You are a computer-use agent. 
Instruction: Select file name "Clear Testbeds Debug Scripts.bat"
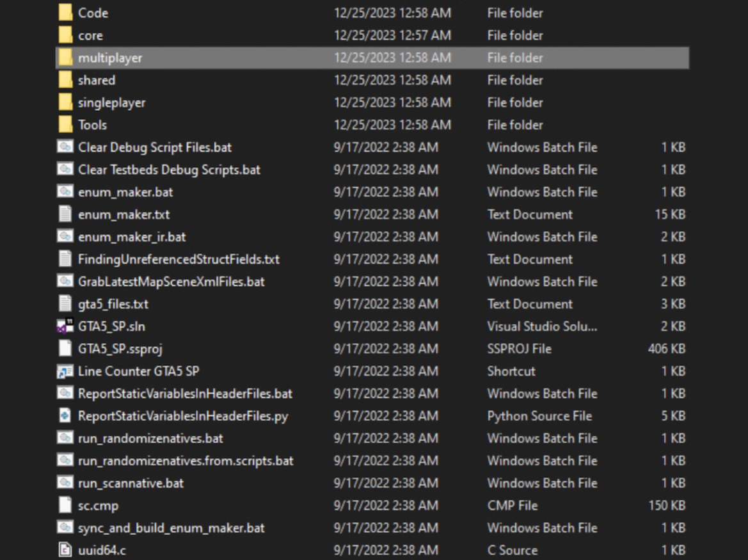click(170, 170)
